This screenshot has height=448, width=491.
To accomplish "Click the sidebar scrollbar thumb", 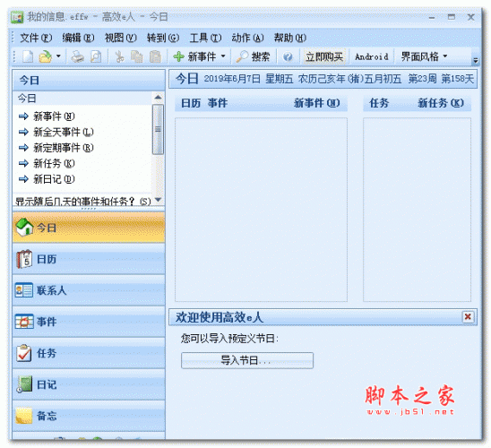I will tap(158, 129).
